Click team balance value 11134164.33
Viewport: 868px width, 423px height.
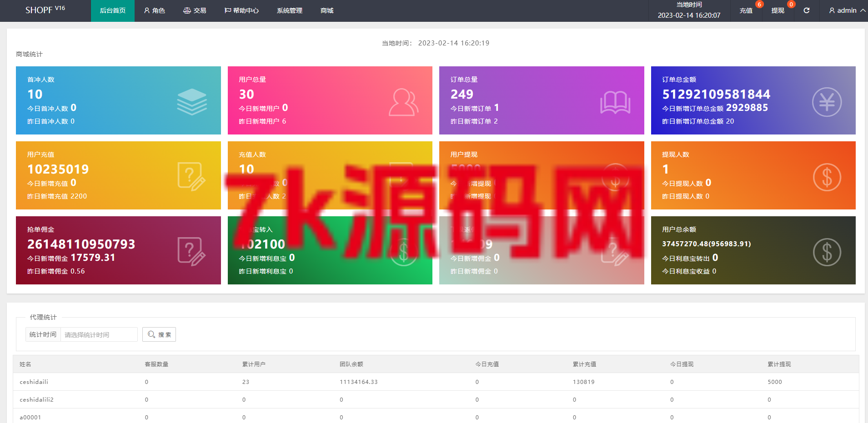tap(359, 382)
